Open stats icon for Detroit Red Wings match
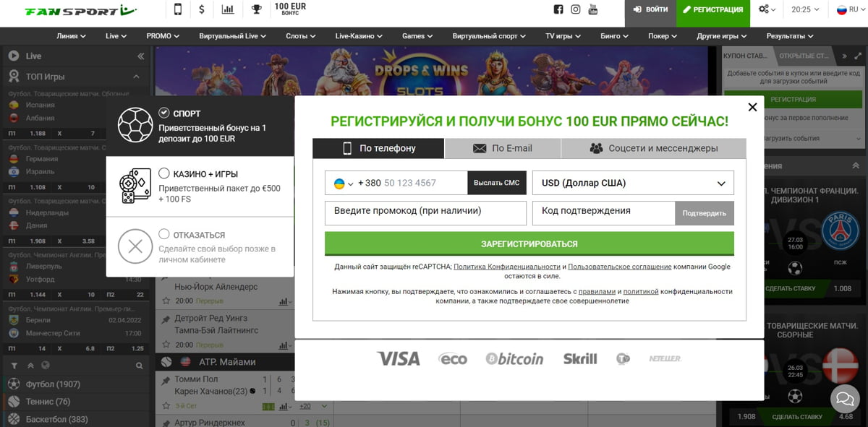The height and width of the screenshot is (427, 868). 283,345
